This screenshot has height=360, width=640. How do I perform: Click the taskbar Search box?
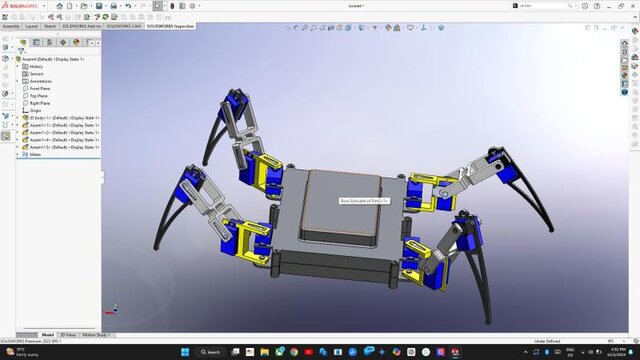(211, 352)
